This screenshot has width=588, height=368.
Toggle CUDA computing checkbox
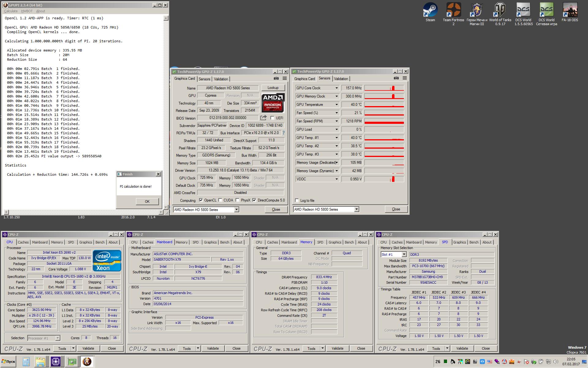point(220,200)
